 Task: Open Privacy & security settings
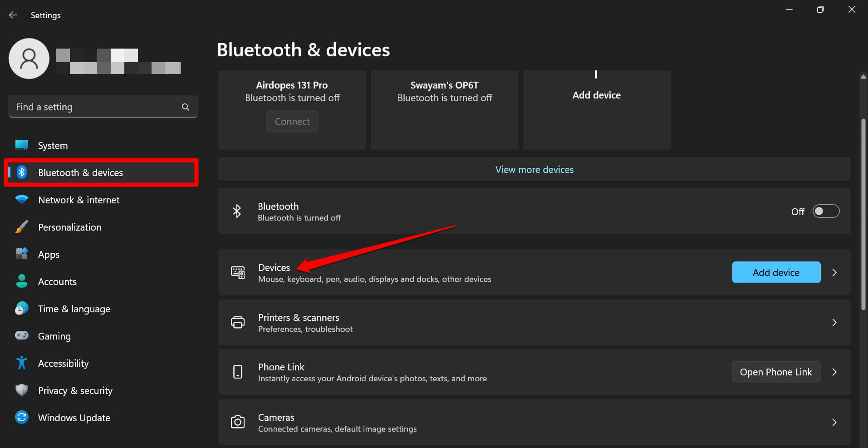pyautogui.click(x=103, y=390)
